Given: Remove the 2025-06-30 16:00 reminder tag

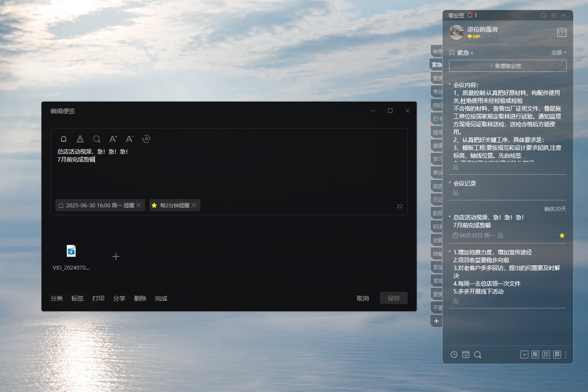Looking at the screenshot, I should point(139,205).
